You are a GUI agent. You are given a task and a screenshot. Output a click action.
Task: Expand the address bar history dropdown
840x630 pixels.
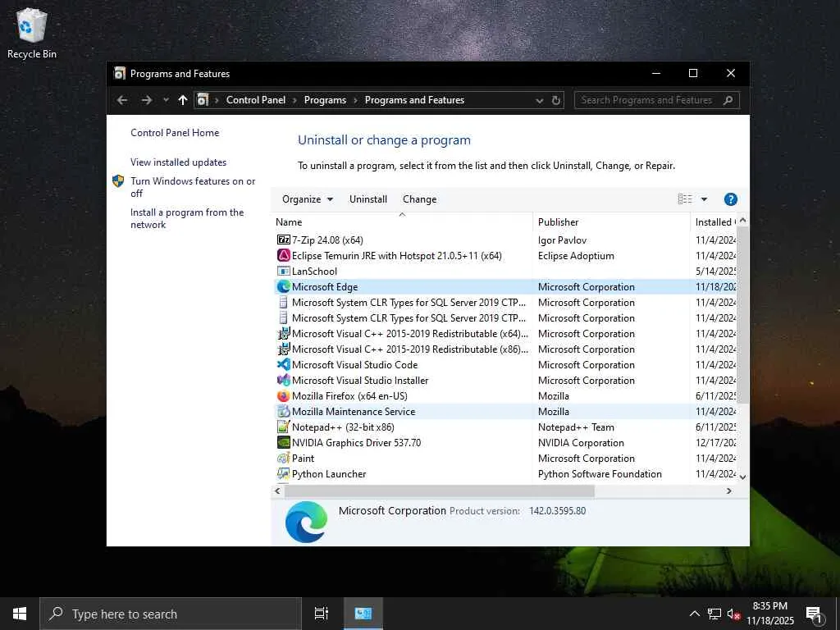tap(540, 100)
